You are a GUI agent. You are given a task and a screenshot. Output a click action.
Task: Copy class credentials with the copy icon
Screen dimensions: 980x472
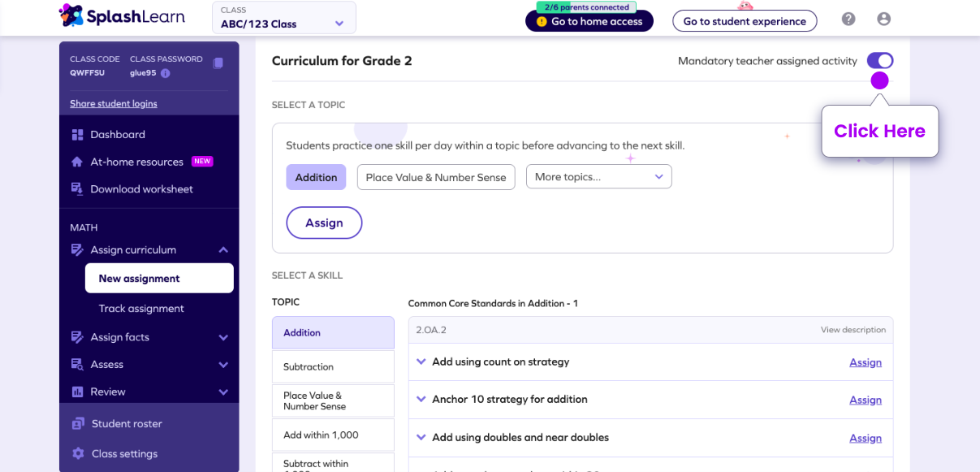pos(218,63)
